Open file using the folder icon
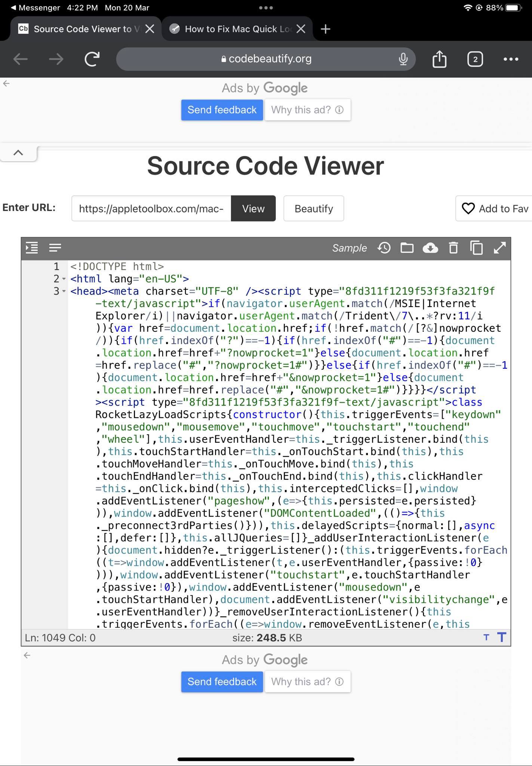Screen dimensions: 532x766 pyautogui.click(x=407, y=248)
